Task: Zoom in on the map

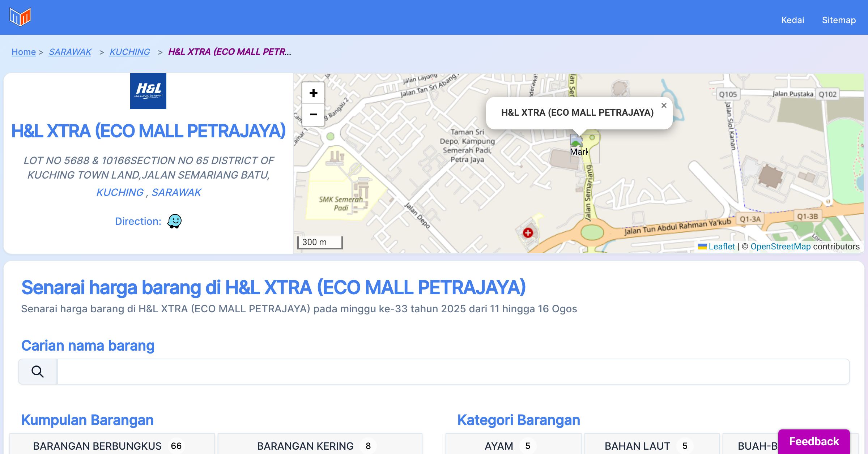Action: [313, 93]
